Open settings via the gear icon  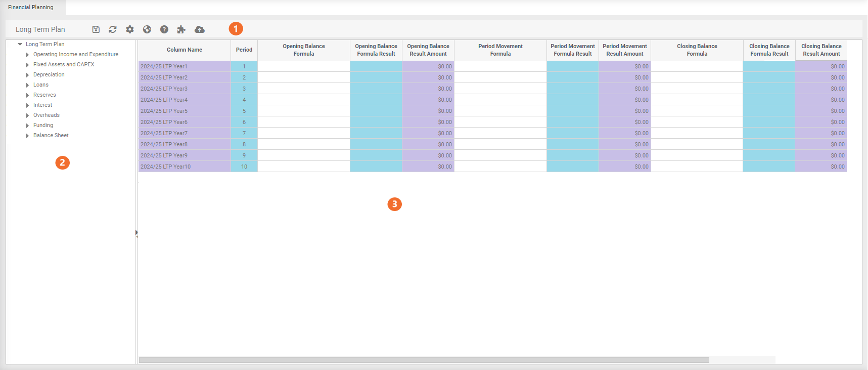[130, 29]
